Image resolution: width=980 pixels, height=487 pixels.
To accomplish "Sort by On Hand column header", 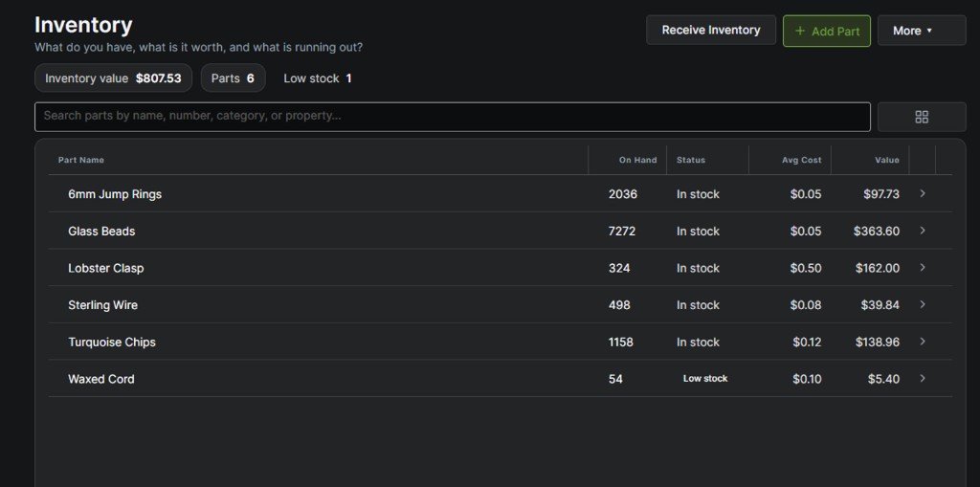I will pos(637,160).
